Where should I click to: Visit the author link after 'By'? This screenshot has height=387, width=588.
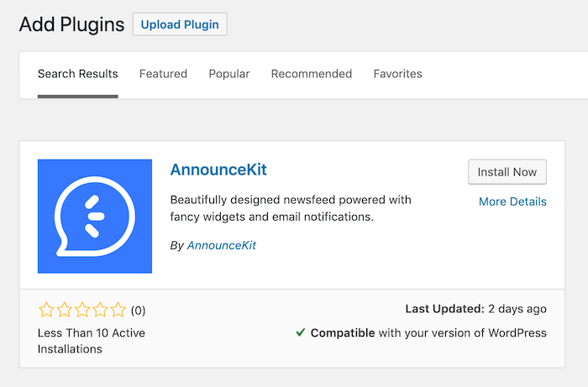(221, 246)
